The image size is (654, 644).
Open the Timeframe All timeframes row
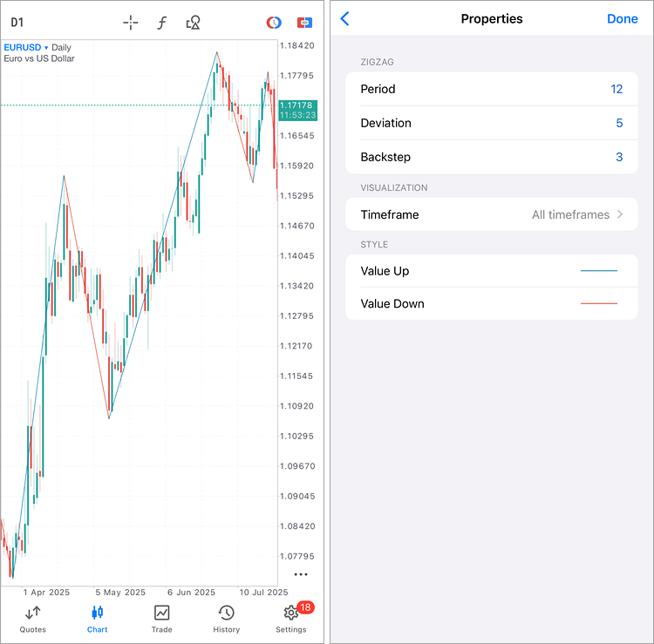(492, 214)
